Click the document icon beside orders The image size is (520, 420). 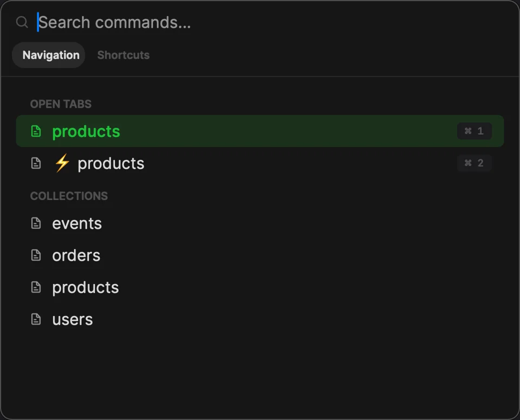pyautogui.click(x=36, y=255)
